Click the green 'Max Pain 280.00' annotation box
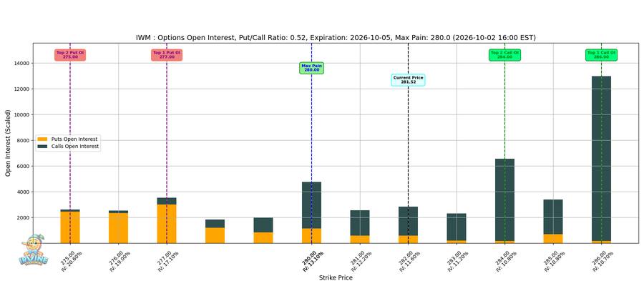 [x=312, y=68]
